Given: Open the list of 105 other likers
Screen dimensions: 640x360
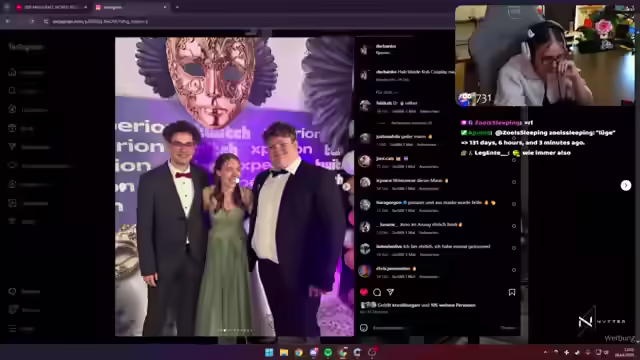Looking at the screenshot, I should (453, 305).
